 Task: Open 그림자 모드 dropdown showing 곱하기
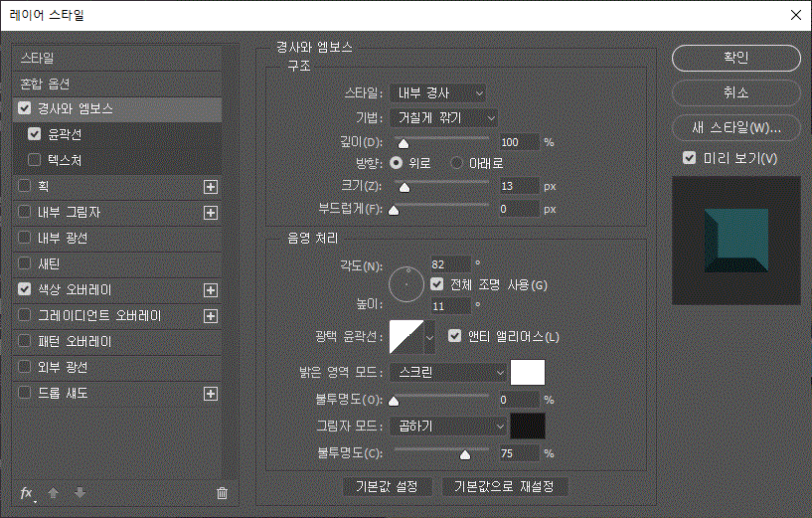tap(448, 427)
